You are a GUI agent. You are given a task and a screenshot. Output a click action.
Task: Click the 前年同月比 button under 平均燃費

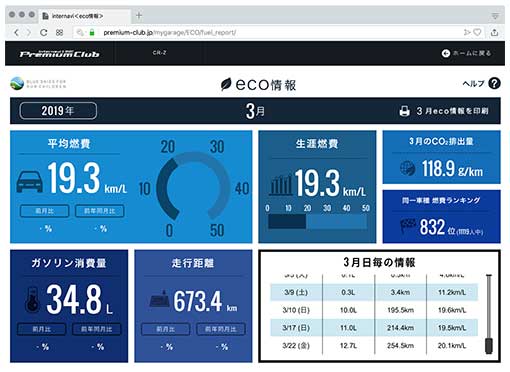point(100,211)
